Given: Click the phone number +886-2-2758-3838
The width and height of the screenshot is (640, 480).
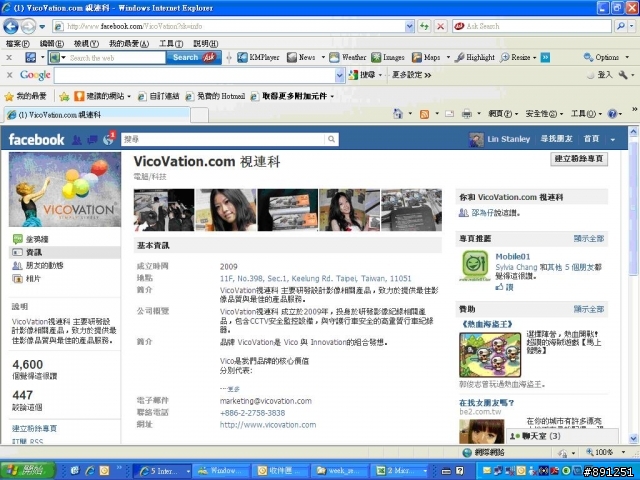Looking at the screenshot, I should tap(252, 413).
